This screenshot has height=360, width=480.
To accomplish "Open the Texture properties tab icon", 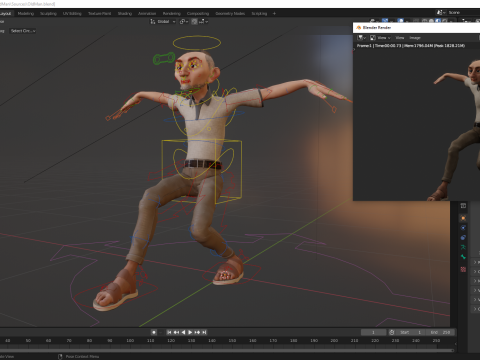I will (463, 269).
